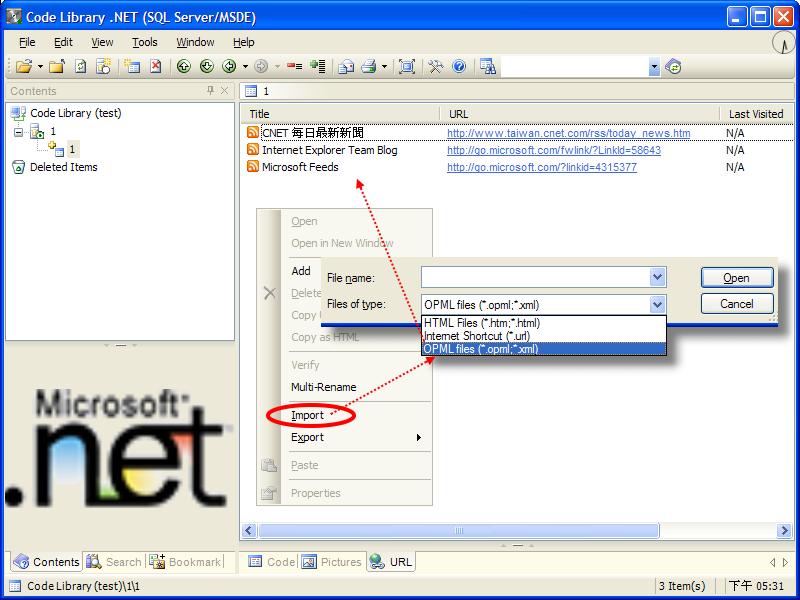This screenshot has width=800, height=600.
Task: Sort by the Title column header
Action: pyautogui.click(x=340, y=114)
